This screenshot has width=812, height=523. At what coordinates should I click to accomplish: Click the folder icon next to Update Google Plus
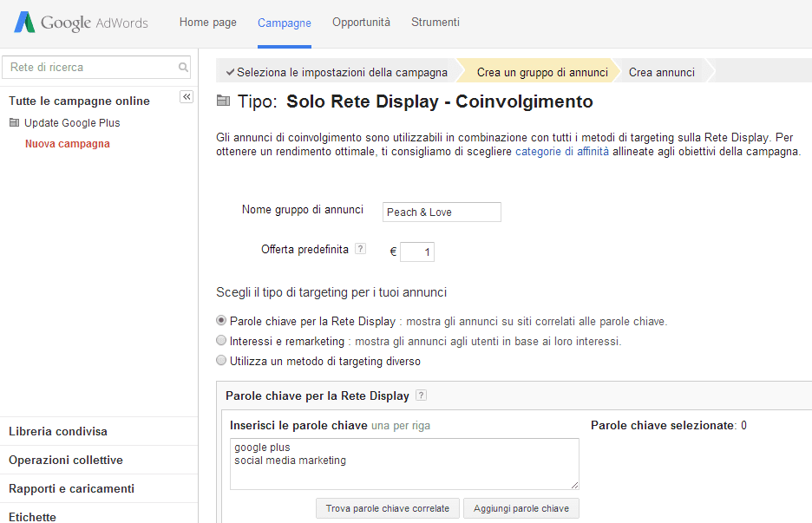(x=16, y=123)
